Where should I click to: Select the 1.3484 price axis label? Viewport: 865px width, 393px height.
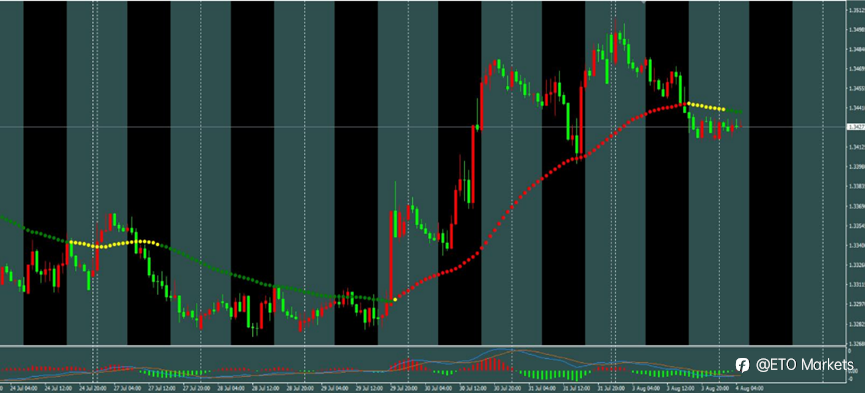857,50
